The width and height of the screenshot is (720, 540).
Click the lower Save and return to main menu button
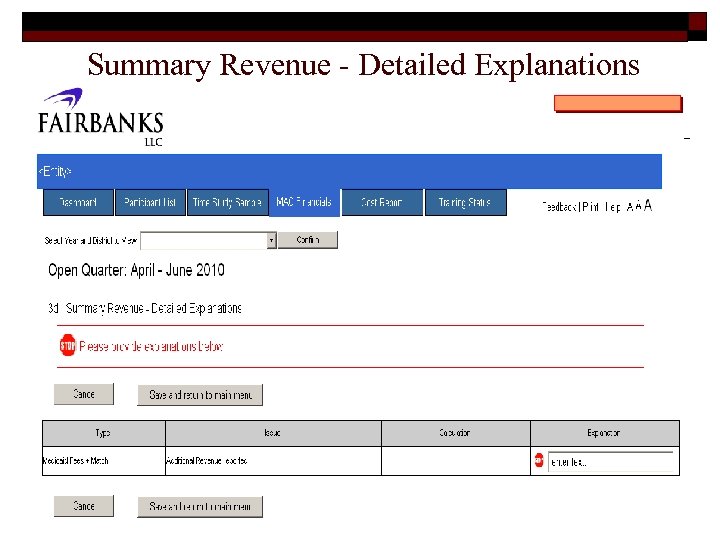pos(200,506)
